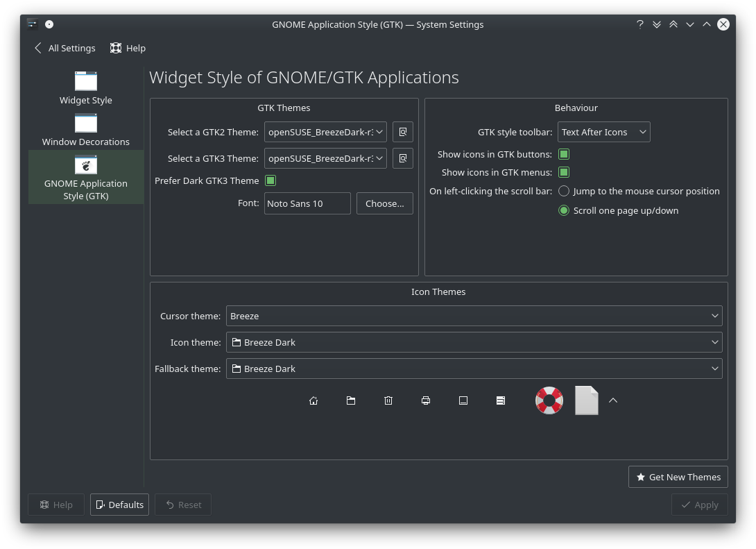The height and width of the screenshot is (549, 756).
Task: Open the Help menu at the top
Action: tap(128, 48)
